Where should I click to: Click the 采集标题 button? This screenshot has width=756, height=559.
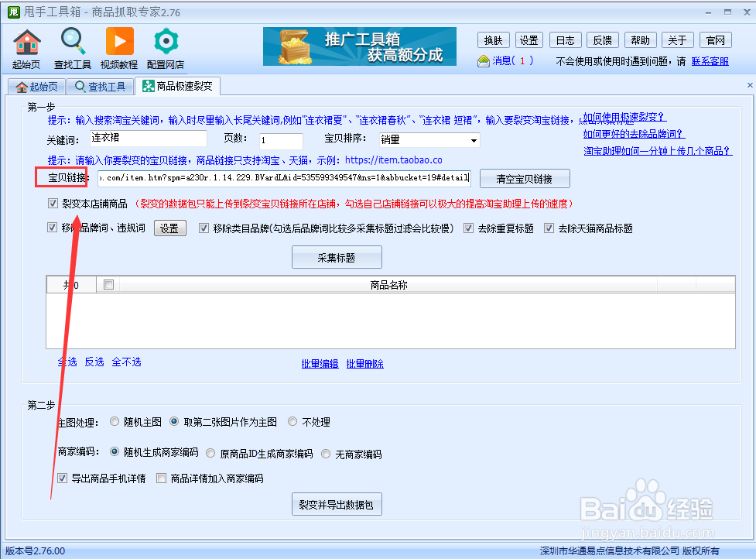336,256
